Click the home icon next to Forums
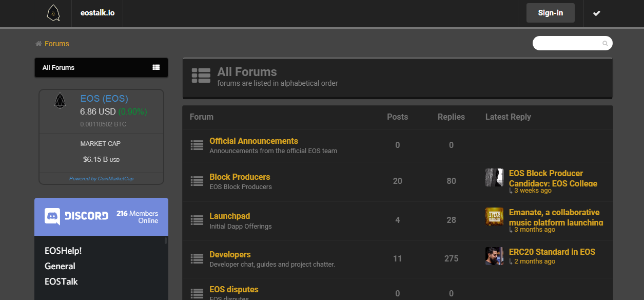The width and height of the screenshot is (644, 300). (x=38, y=44)
